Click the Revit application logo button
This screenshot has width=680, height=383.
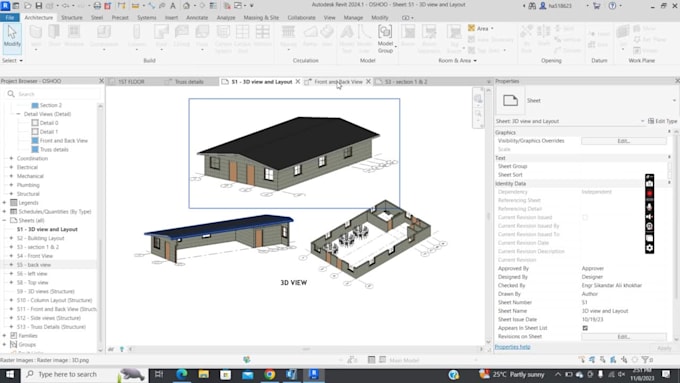5,6
